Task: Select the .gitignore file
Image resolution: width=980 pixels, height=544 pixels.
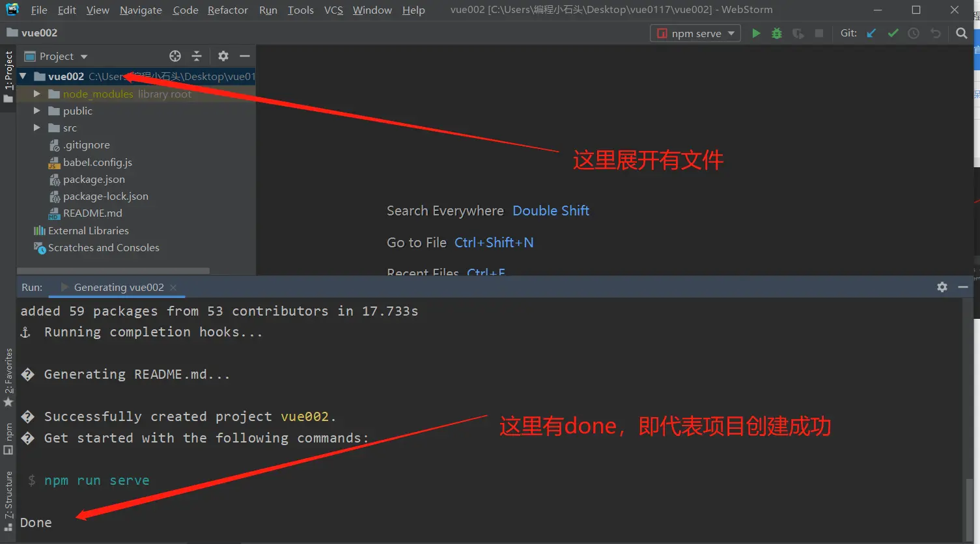Action: (x=79, y=145)
